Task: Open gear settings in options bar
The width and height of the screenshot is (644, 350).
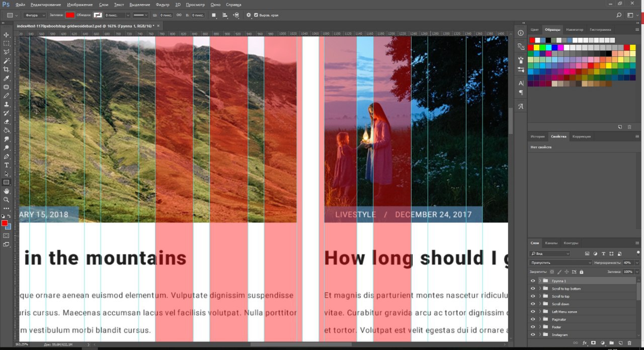Action: [249, 15]
